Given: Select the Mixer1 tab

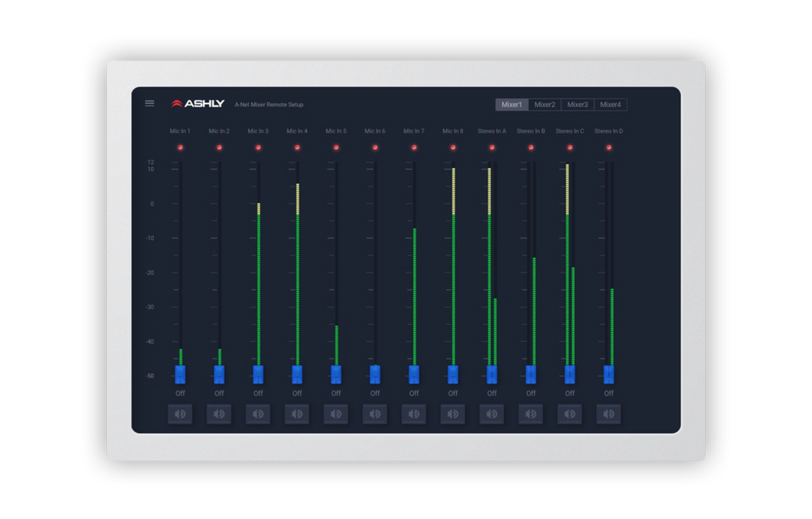Looking at the screenshot, I should (511, 105).
